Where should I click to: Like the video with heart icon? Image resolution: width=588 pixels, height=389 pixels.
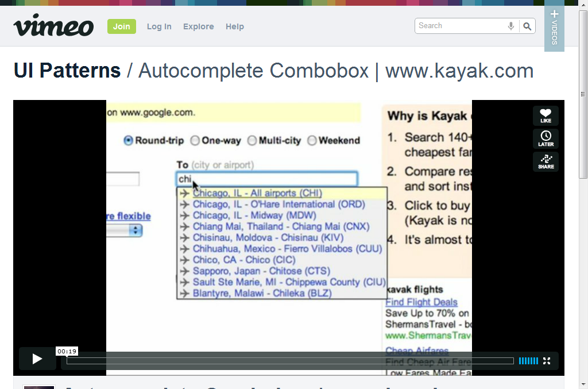pyautogui.click(x=546, y=115)
